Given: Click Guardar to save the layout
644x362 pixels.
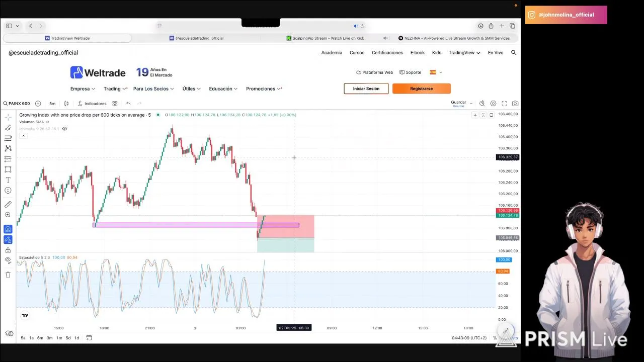Looking at the screenshot, I should click(x=458, y=104).
